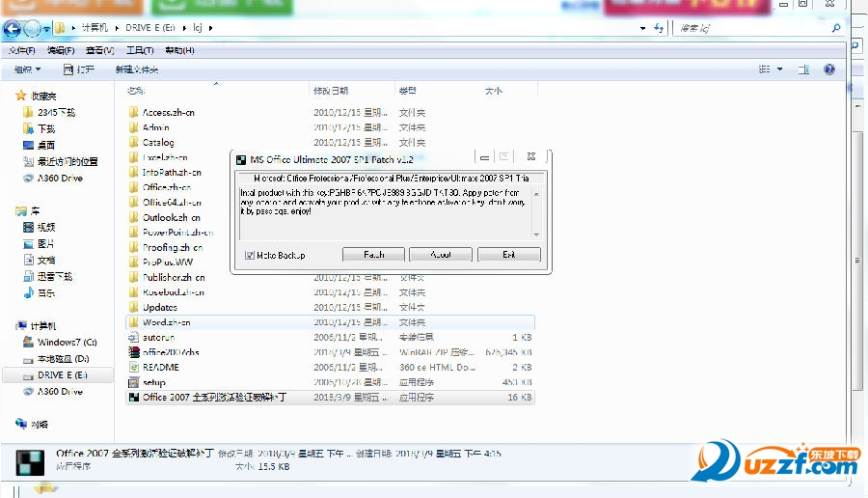Open Explorer help icon
The height and width of the screenshot is (498, 868).
(x=829, y=69)
